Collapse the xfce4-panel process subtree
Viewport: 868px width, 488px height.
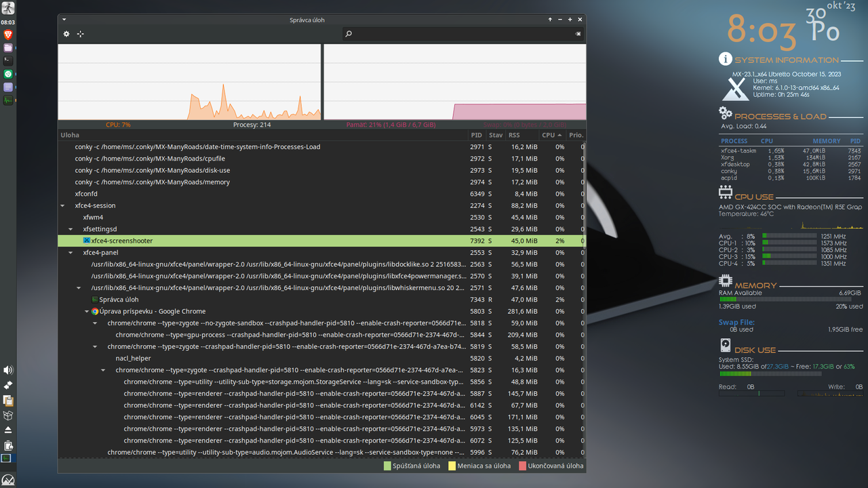pyautogui.click(x=71, y=252)
